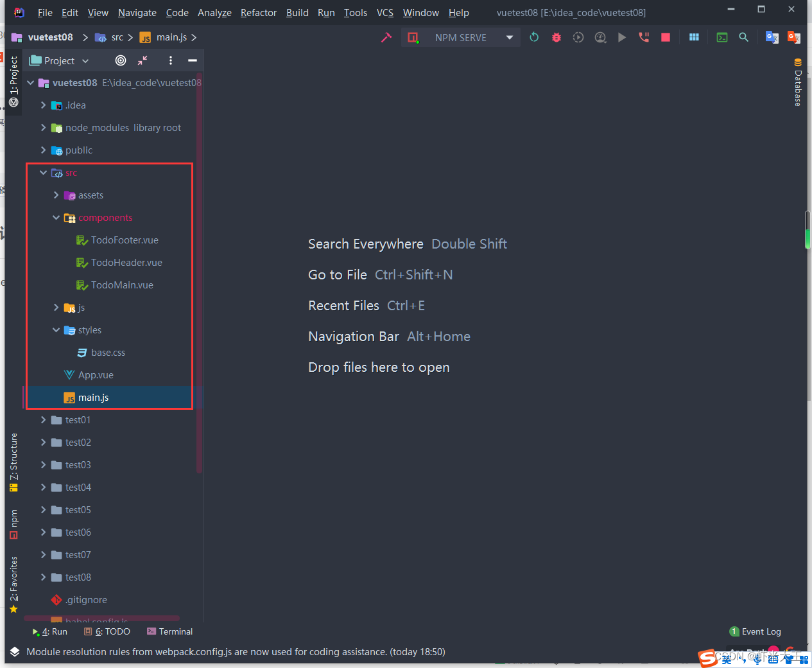Start the Debug session with the bug icon
Viewport: 812px width, 668px height.
pos(556,37)
